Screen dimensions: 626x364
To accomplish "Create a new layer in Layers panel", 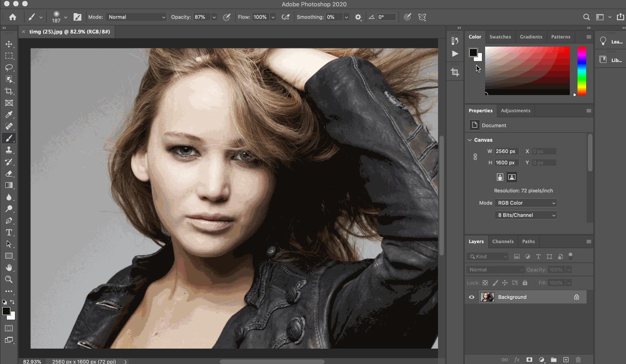I will pos(566,359).
